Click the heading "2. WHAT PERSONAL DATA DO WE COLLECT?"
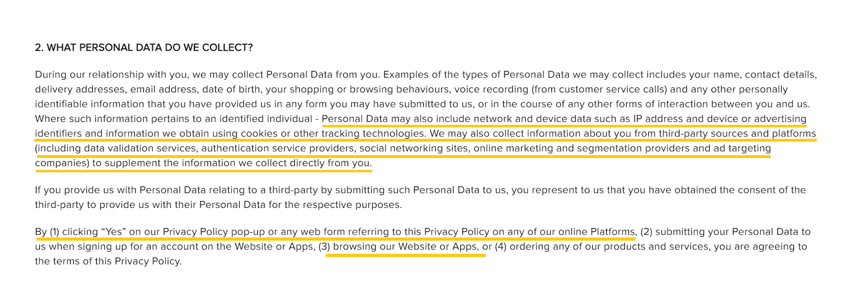Screen dimensions: 868x307 coord(144,48)
